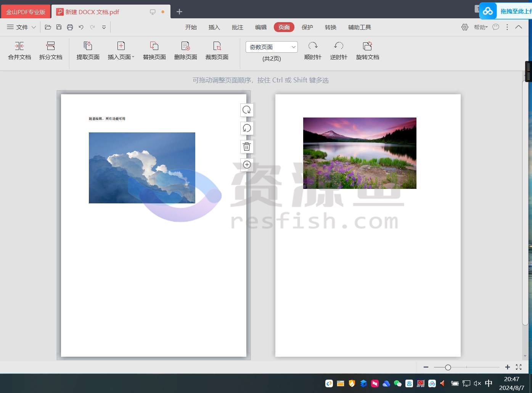
Task: Click the plus insert button beside page 1
Action: [247, 165]
